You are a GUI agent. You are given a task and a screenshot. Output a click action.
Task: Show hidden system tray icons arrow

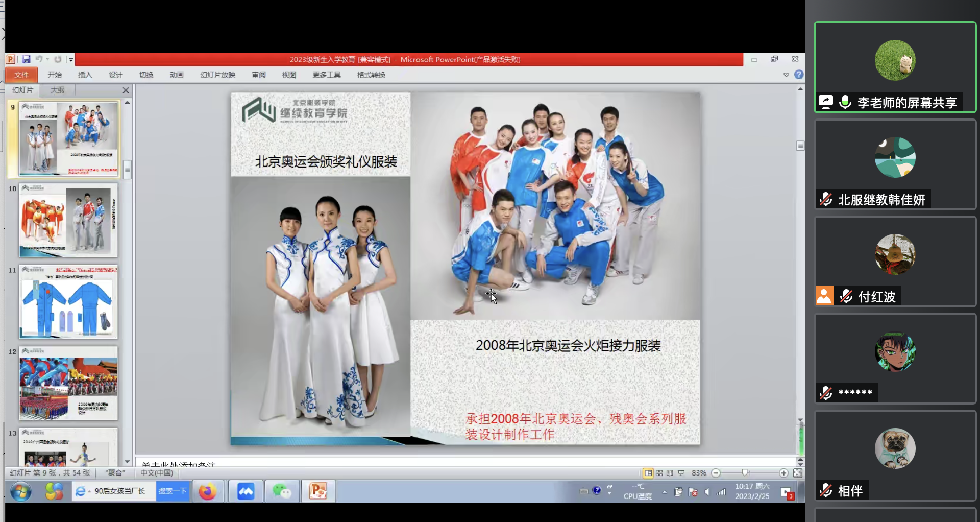pos(664,492)
